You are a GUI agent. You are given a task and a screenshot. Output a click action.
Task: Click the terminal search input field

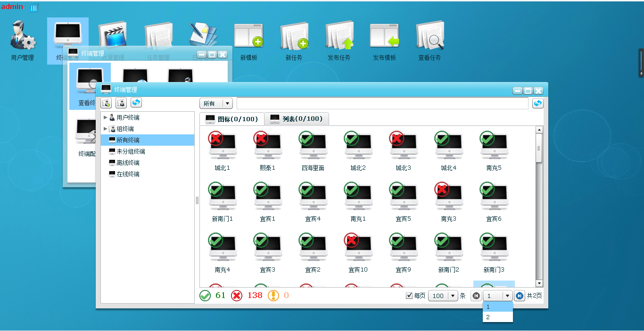[382, 103]
